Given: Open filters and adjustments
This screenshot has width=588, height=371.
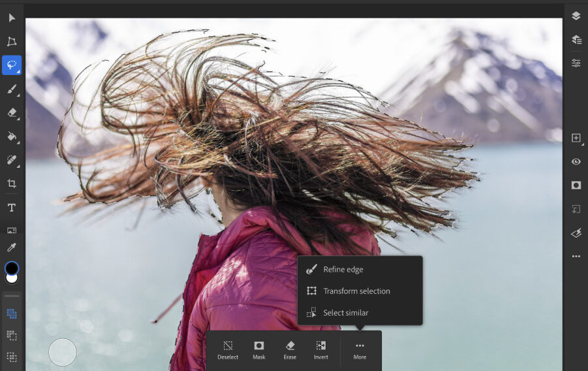Looking at the screenshot, I should click(x=576, y=233).
